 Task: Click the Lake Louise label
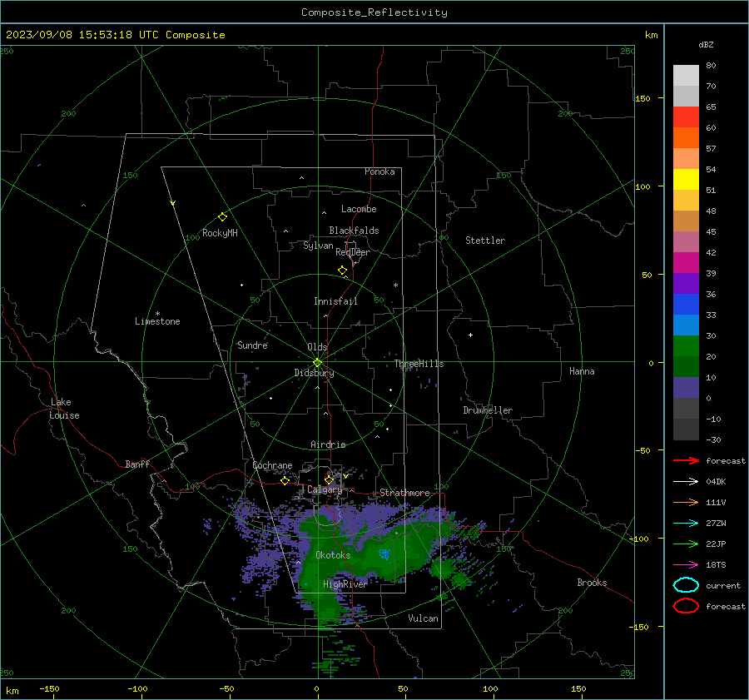[64, 409]
